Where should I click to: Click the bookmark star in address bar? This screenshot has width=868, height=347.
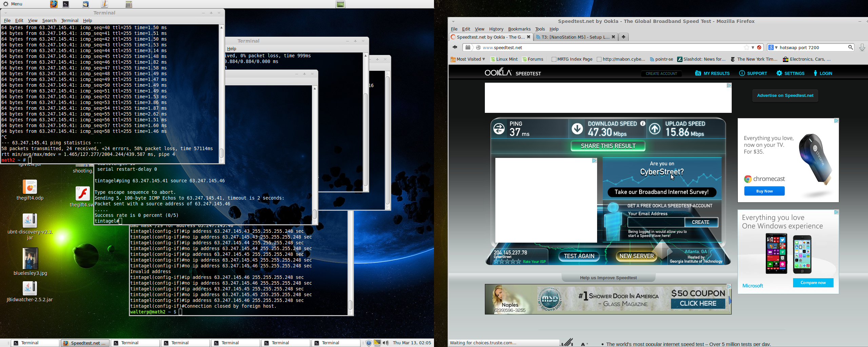[x=746, y=48]
